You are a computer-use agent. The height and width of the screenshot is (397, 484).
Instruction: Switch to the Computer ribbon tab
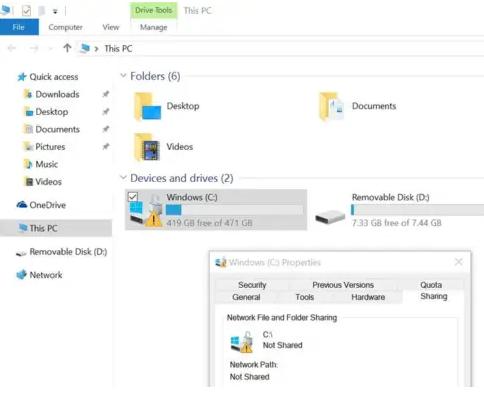point(65,27)
